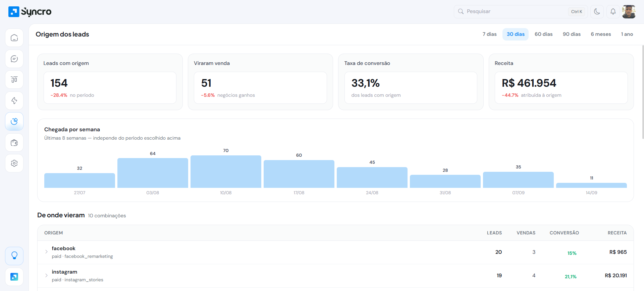Click the Syncro square icon at sidebar bottom
The image size is (644, 291).
tap(14, 277)
